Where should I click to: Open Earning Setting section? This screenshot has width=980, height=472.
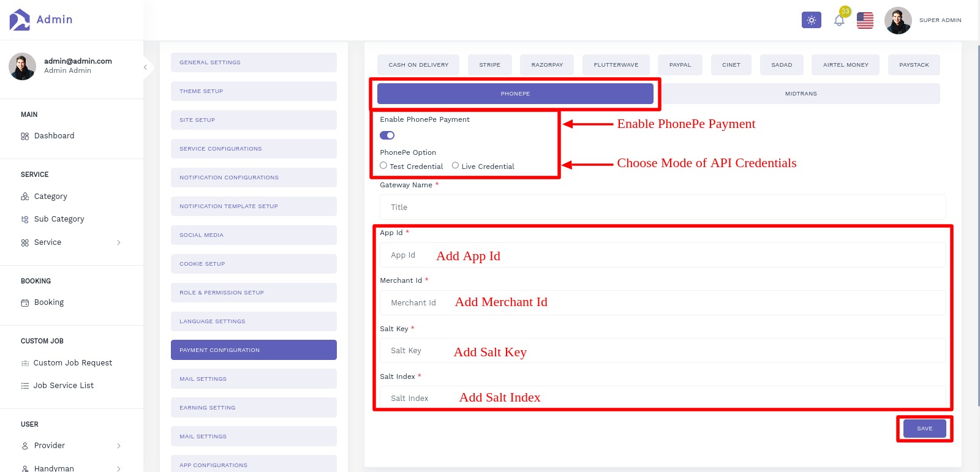pos(254,408)
